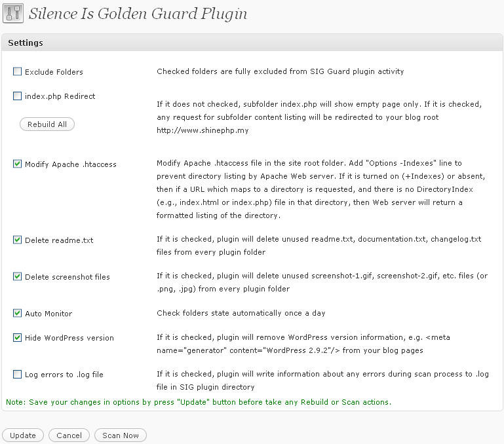Start a scan with Scan Now
The image size is (504, 444).
pyautogui.click(x=121, y=435)
